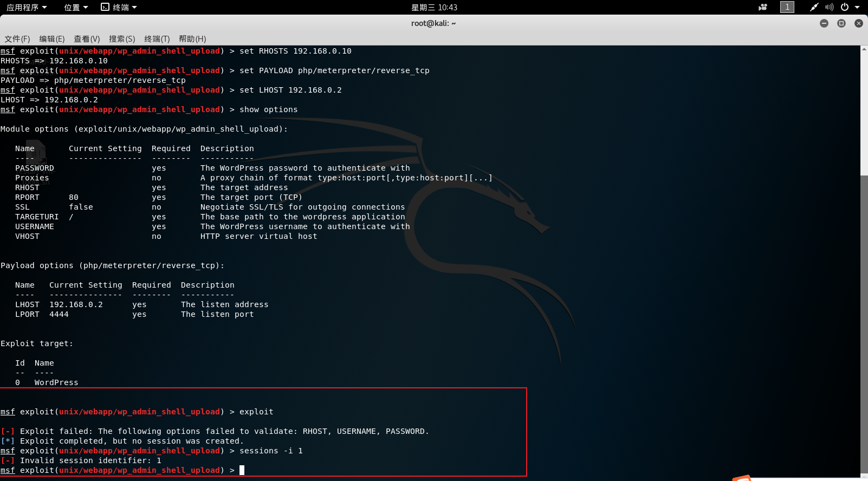
Task: Click the WordPress target name
Action: [x=56, y=382]
